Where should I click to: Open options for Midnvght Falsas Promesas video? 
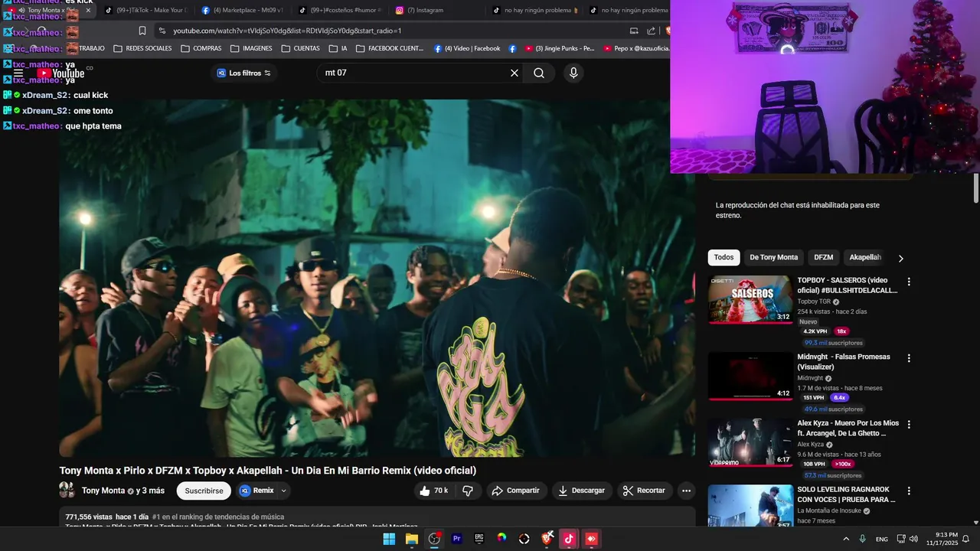coord(909,358)
